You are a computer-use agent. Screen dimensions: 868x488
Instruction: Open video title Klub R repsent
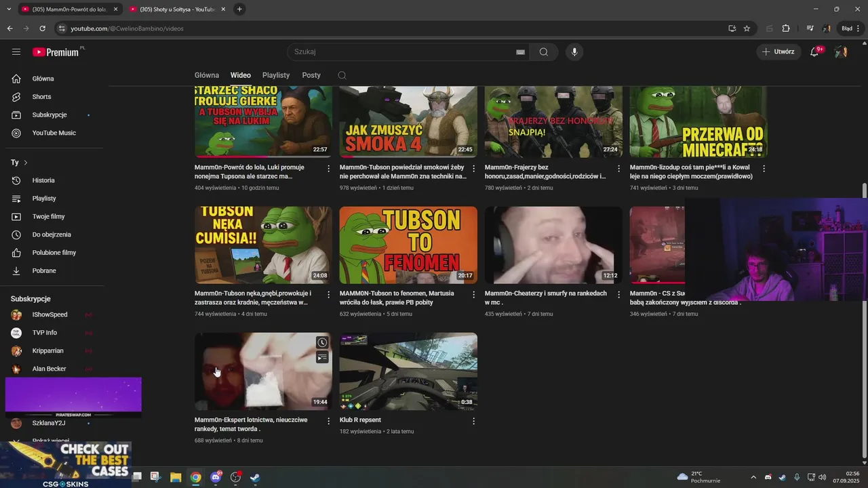click(x=360, y=420)
